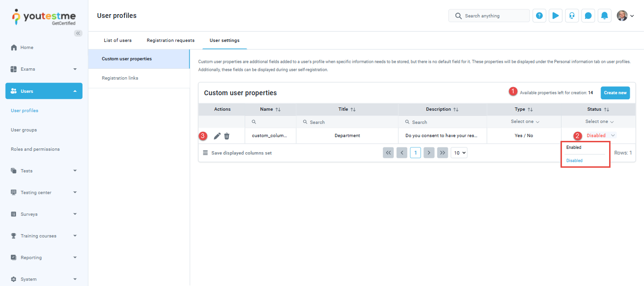Open the rows per page dropdown
This screenshot has width=644, height=286.
coord(459,153)
